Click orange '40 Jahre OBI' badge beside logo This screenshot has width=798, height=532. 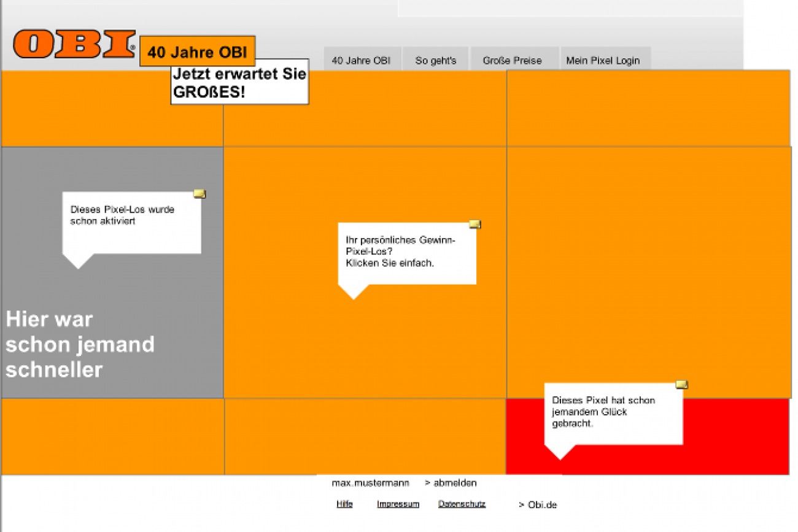[x=197, y=52]
